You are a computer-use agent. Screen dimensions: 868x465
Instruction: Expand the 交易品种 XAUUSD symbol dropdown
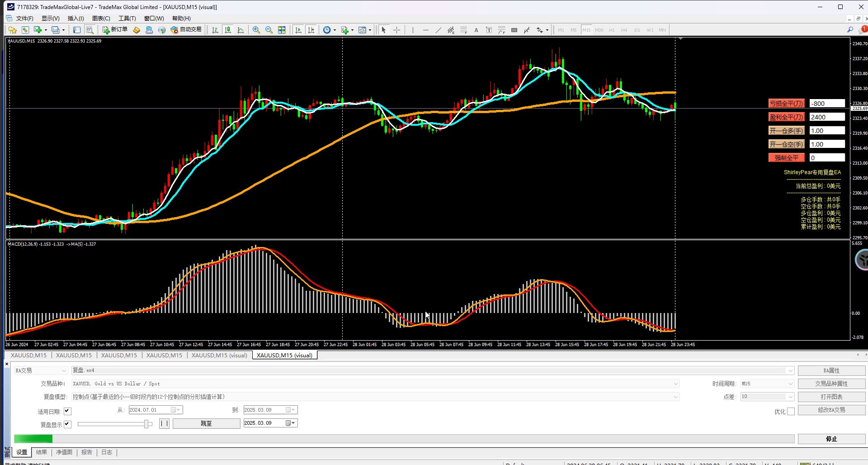pyautogui.click(x=676, y=384)
